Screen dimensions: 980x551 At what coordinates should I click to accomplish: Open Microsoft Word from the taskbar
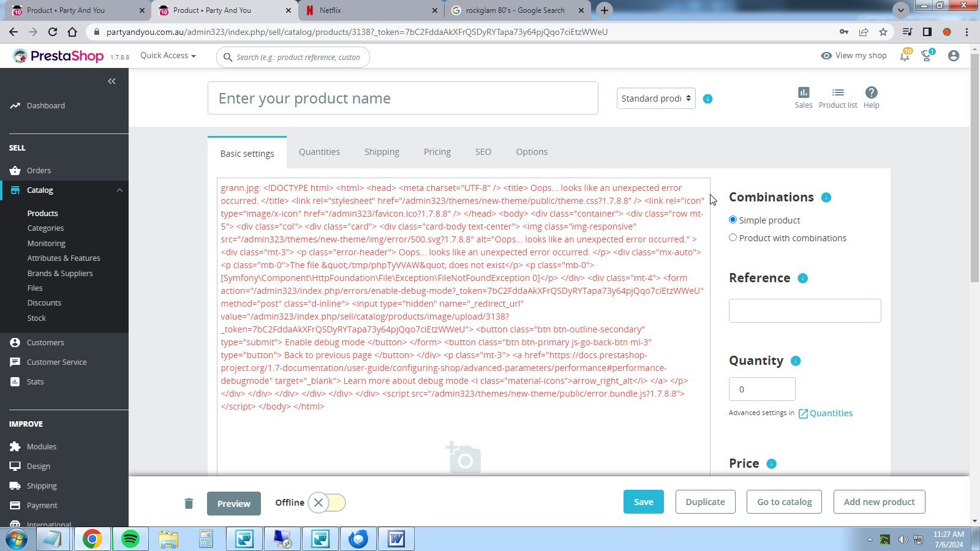click(396, 539)
